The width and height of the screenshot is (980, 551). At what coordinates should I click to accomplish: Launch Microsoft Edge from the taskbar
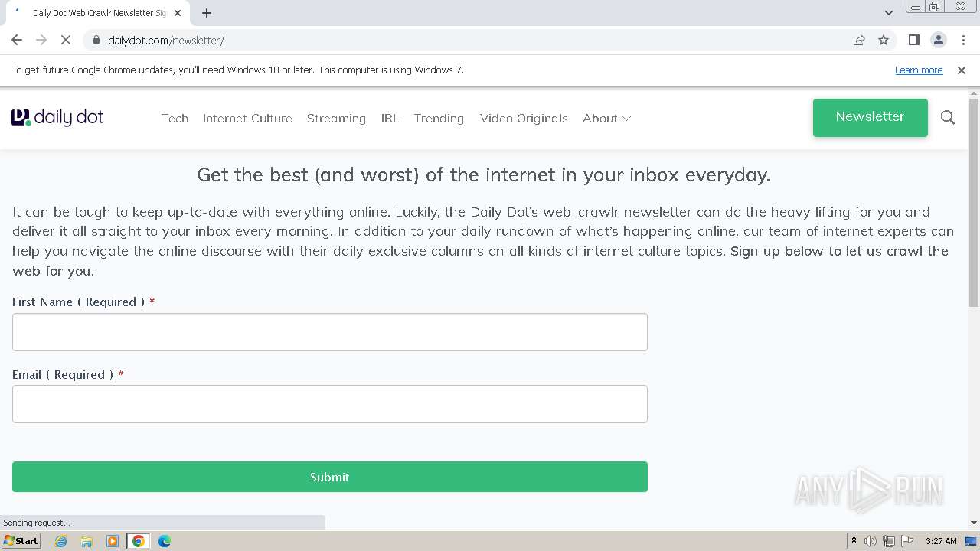165,541
